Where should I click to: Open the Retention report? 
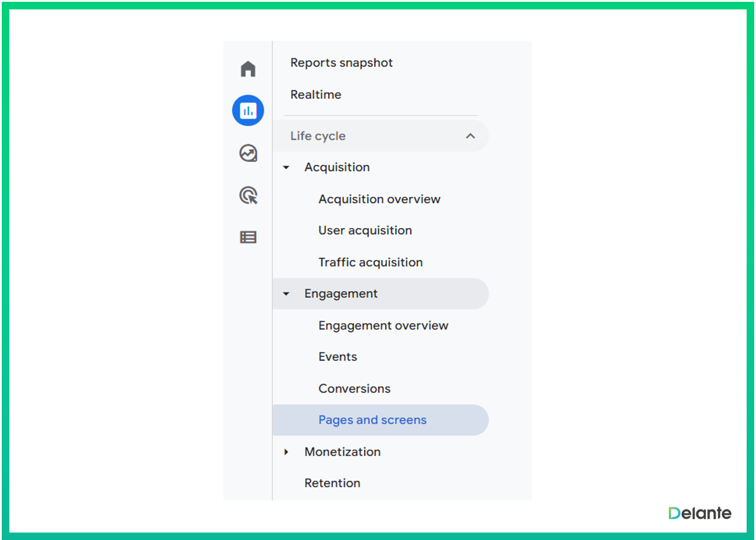(332, 483)
